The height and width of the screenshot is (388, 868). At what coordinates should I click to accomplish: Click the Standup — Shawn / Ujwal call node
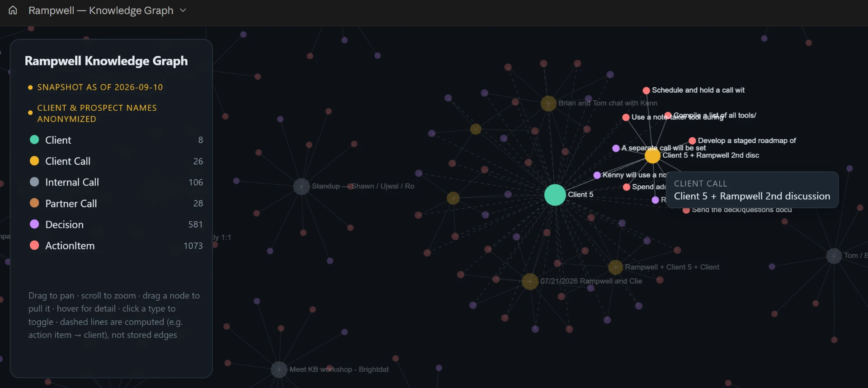pos(302,186)
